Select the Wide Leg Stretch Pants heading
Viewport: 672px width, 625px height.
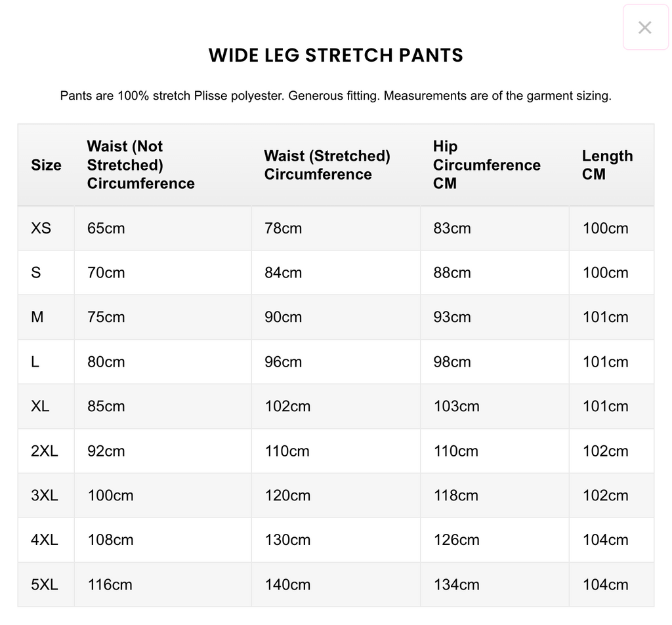[x=335, y=55]
